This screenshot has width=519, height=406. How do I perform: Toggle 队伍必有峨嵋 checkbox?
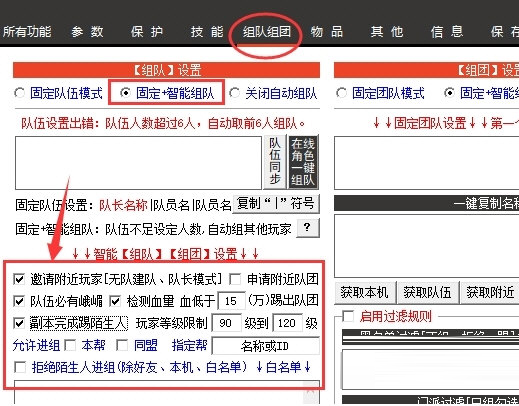tap(19, 301)
